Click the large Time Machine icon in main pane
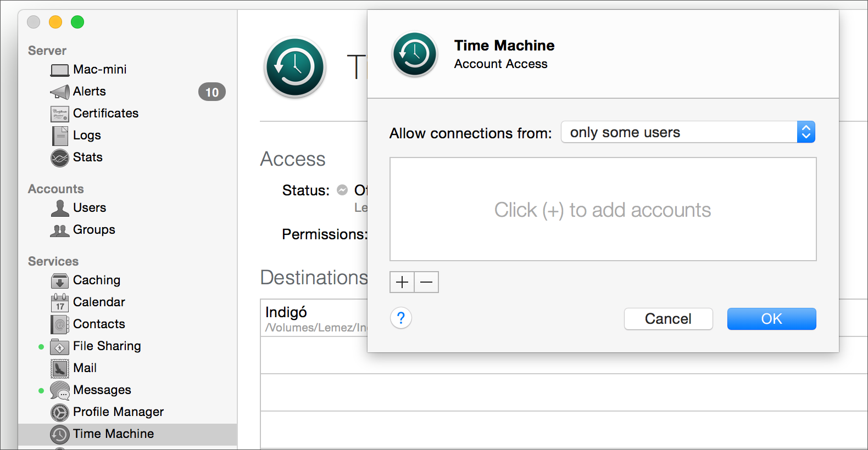Image resolution: width=868 pixels, height=450 pixels. (295, 67)
